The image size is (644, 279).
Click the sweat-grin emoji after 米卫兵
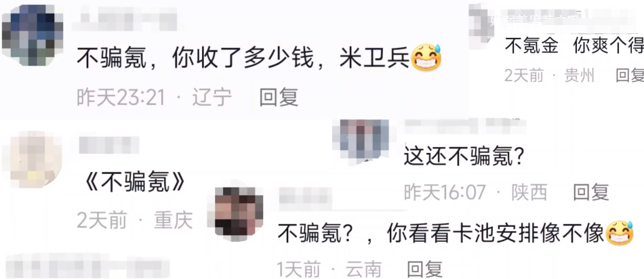tap(426, 59)
